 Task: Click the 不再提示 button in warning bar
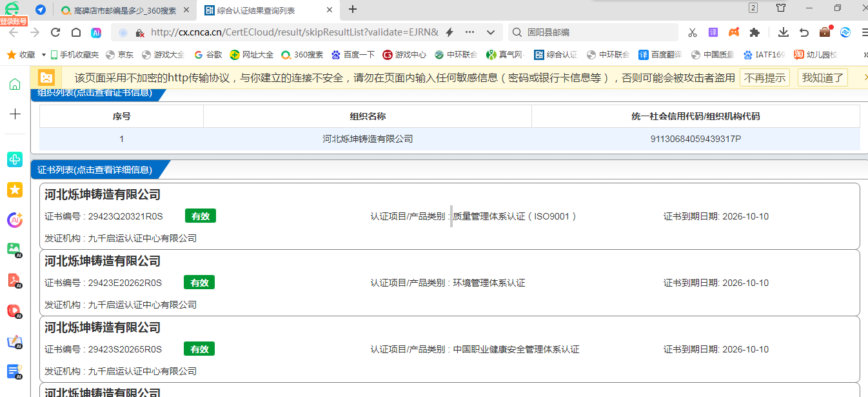coord(765,78)
